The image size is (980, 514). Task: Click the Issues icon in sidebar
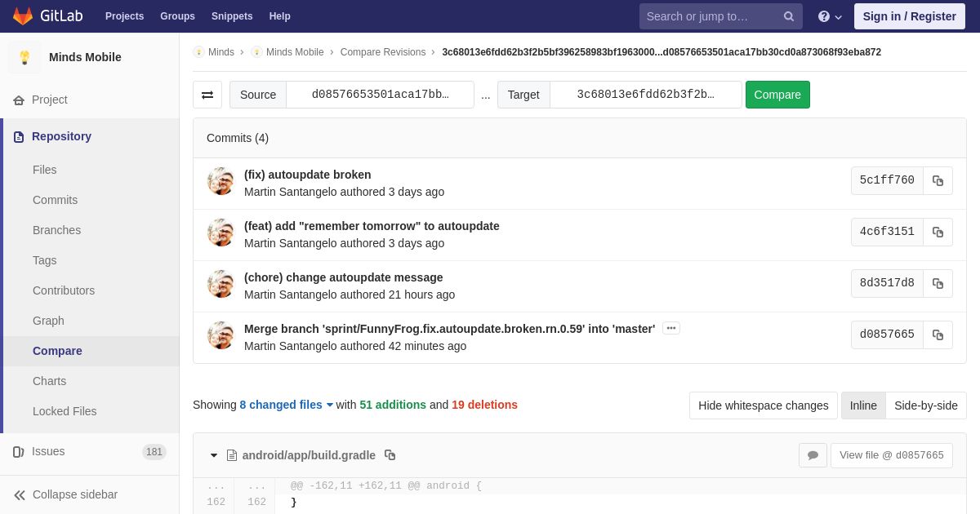coord(19,451)
